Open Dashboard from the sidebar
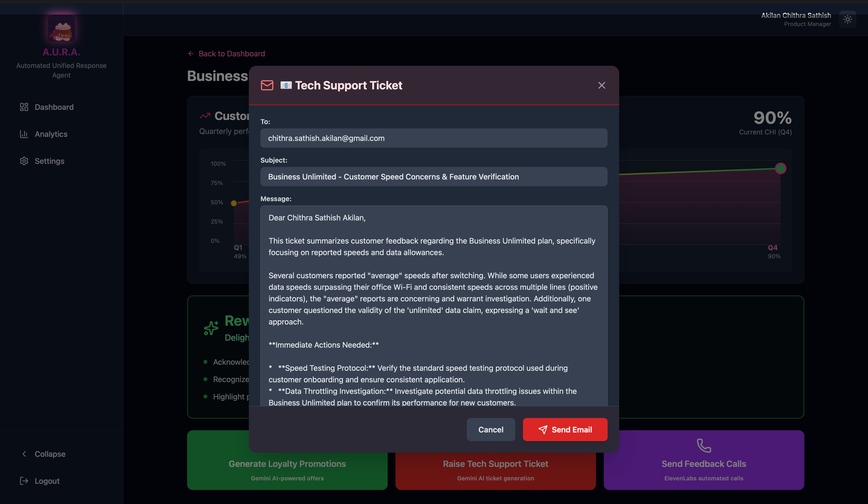The height and width of the screenshot is (504, 868). (54, 107)
